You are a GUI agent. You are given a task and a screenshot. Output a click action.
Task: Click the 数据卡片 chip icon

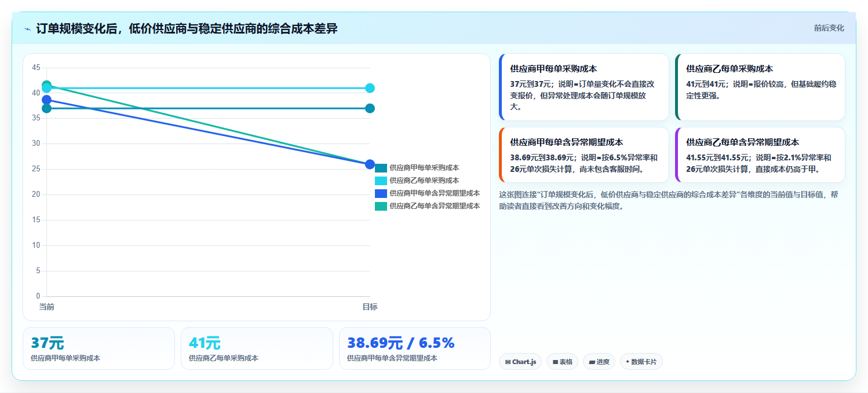[628, 362]
